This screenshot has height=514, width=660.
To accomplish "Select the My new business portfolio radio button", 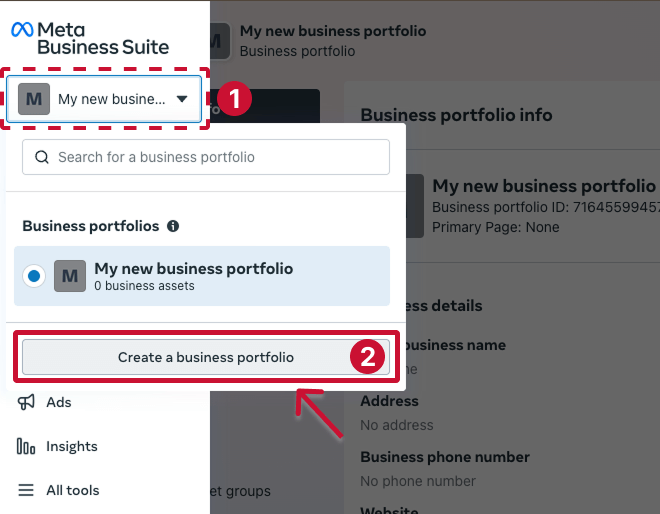I will 34,276.
